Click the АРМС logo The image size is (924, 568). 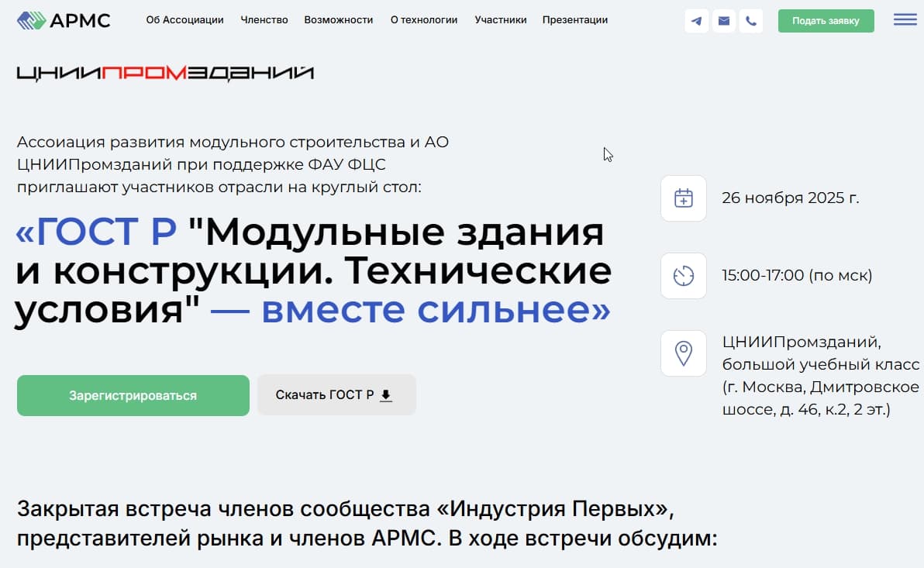click(64, 21)
